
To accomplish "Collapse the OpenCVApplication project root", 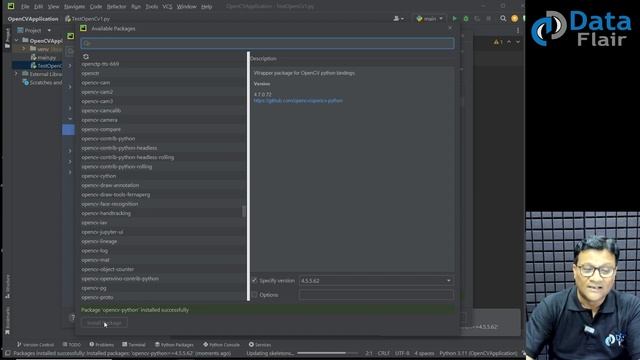I will coord(17,40).
